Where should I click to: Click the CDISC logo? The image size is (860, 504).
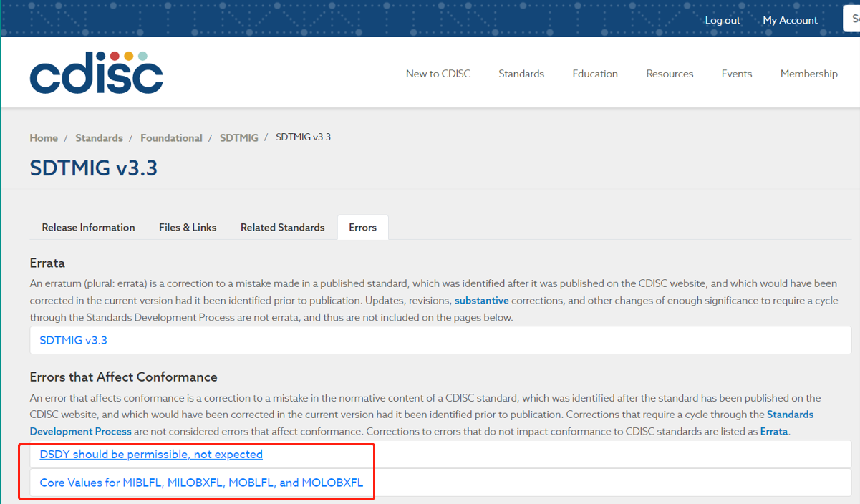pyautogui.click(x=97, y=72)
